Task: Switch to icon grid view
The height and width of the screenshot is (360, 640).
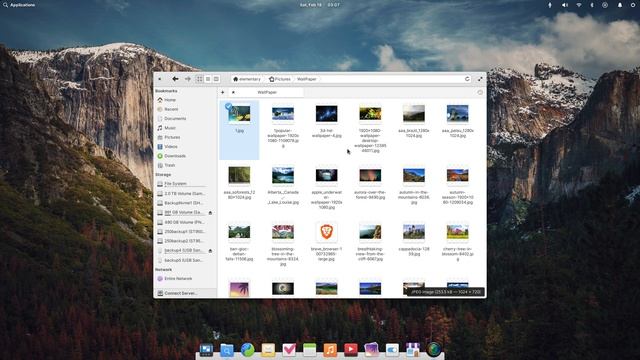Action: tap(200, 79)
